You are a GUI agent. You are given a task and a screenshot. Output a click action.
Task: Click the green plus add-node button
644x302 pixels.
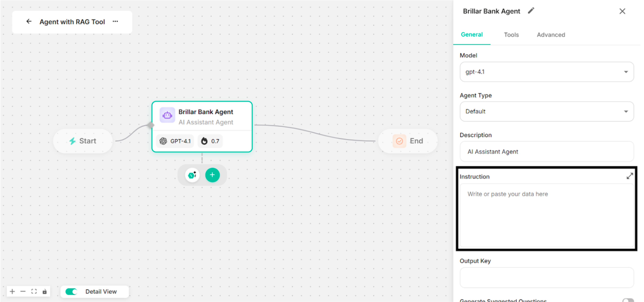(212, 175)
